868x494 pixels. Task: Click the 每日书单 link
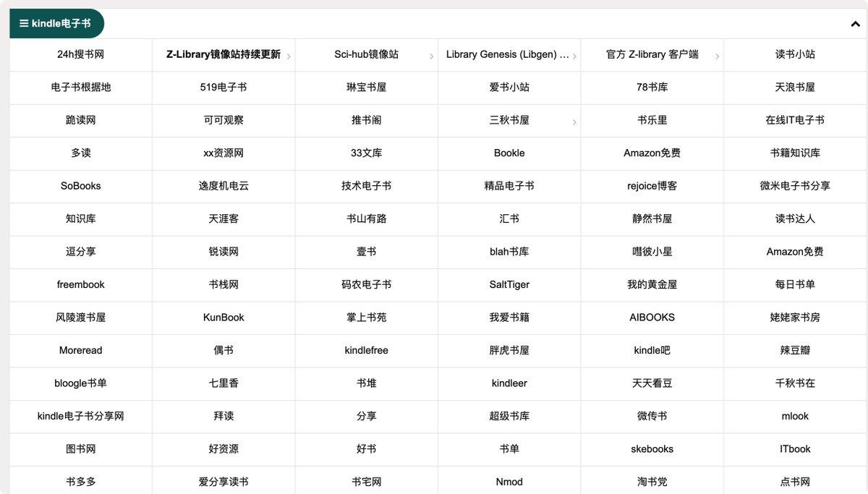click(x=795, y=284)
